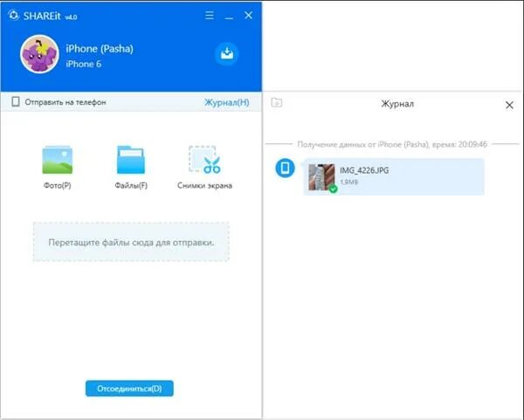
Task: Click the iPhone (Pasha) device name
Action: pos(100,49)
